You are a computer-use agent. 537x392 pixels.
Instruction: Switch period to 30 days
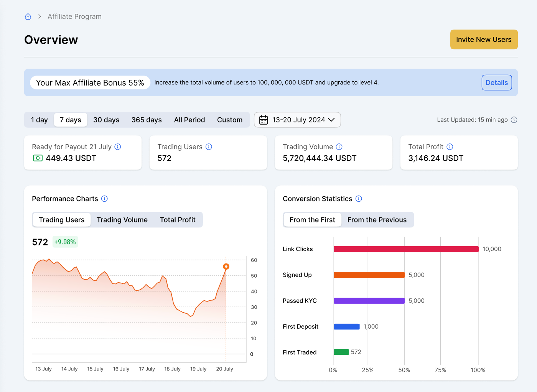(x=106, y=120)
